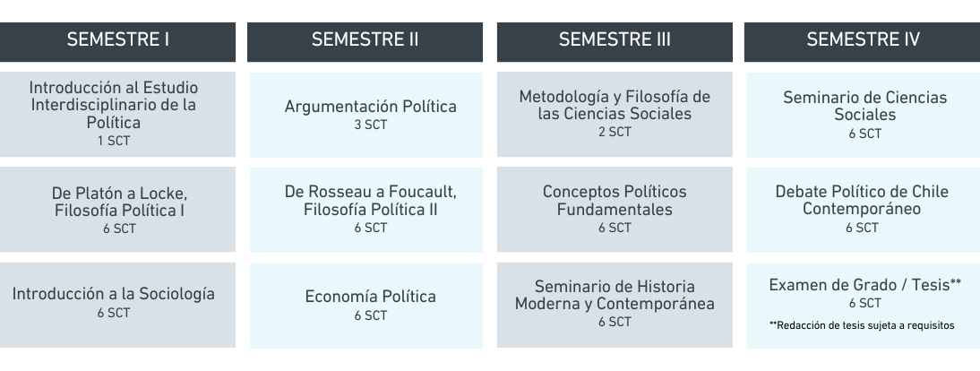The image size is (980, 371).
Task: Open Introducción a la Sociología course
Action: pos(117,305)
